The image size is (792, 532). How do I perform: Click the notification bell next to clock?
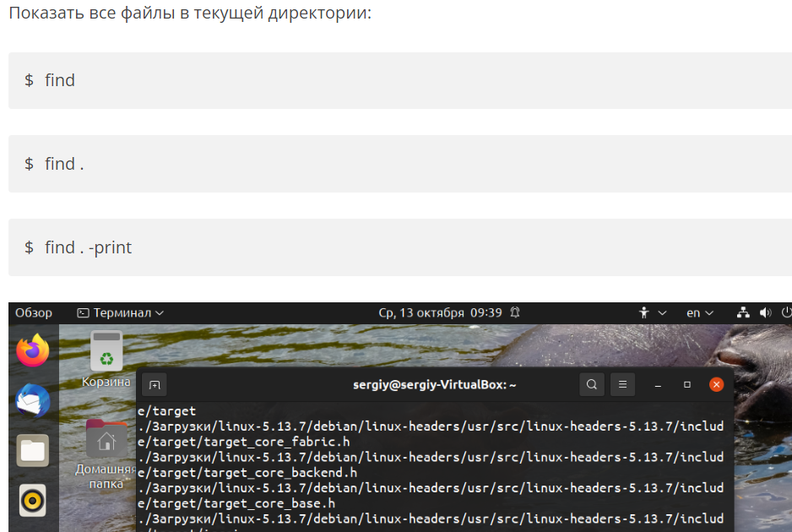click(x=515, y=312)
